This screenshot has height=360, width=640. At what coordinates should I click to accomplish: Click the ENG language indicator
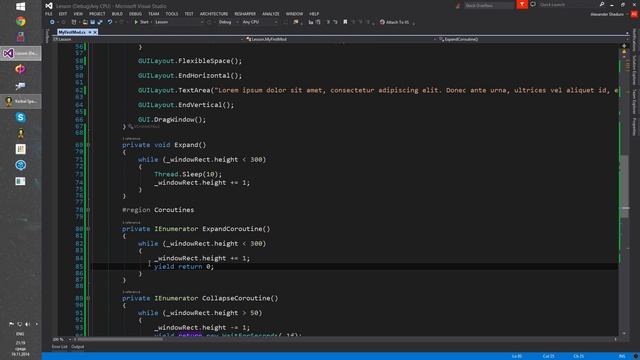[20, 334]
